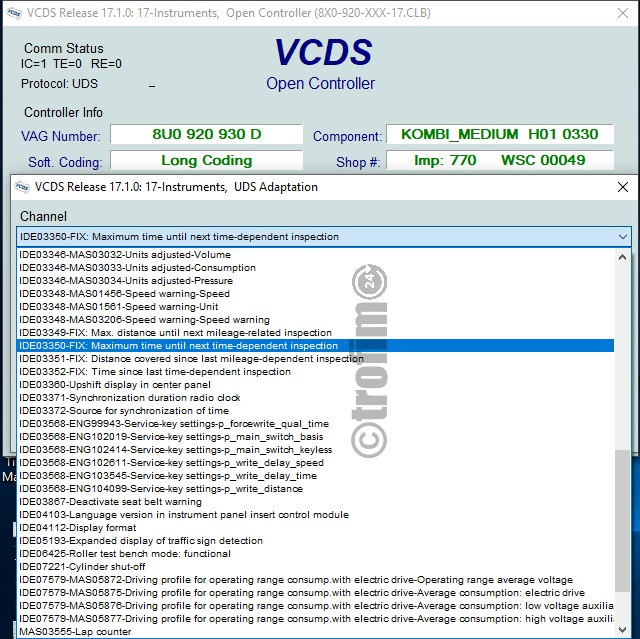Select Service-key settings p_write_delay_speed

point(316,463)
